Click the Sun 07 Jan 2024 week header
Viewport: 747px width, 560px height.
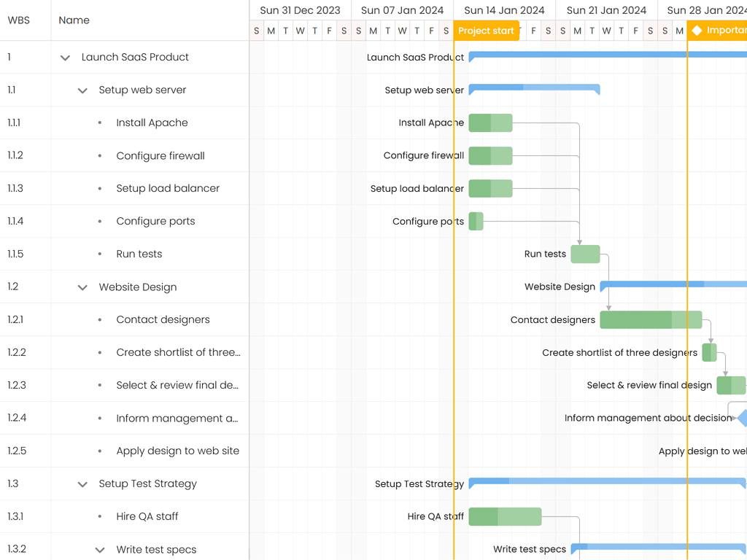coord(402,10)
